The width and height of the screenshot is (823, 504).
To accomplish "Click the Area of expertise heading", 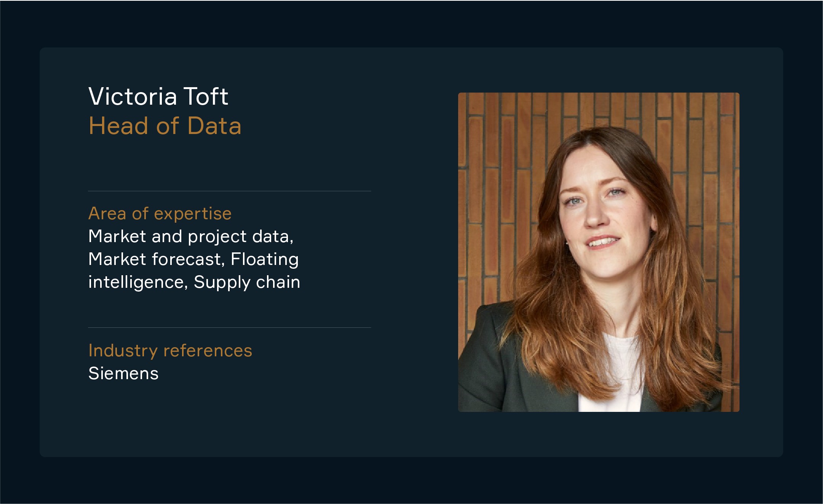I will [x=160, y=213].
